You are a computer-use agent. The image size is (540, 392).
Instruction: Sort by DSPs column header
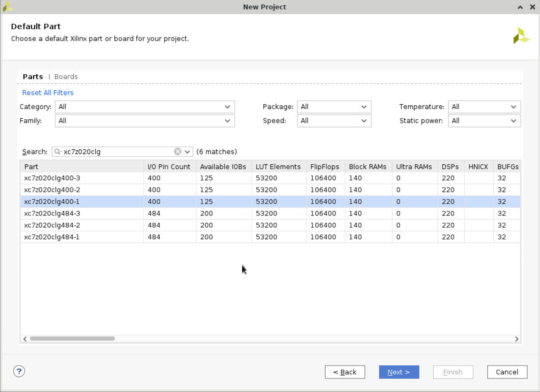point(451,167)
